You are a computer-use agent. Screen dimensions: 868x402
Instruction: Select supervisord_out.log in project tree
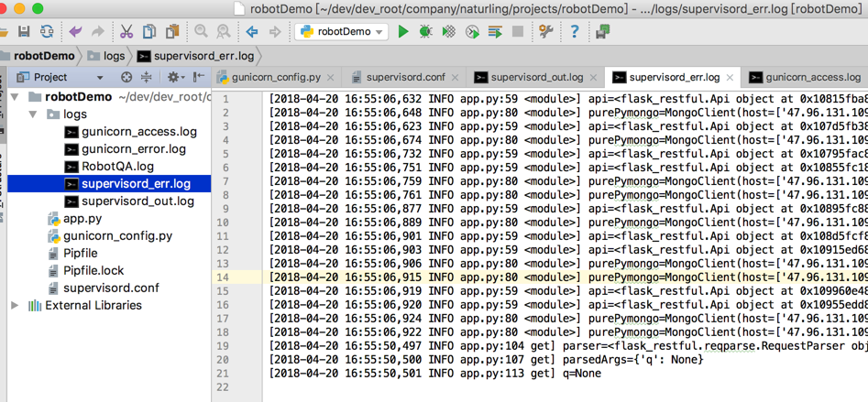(x=137, y=201)
